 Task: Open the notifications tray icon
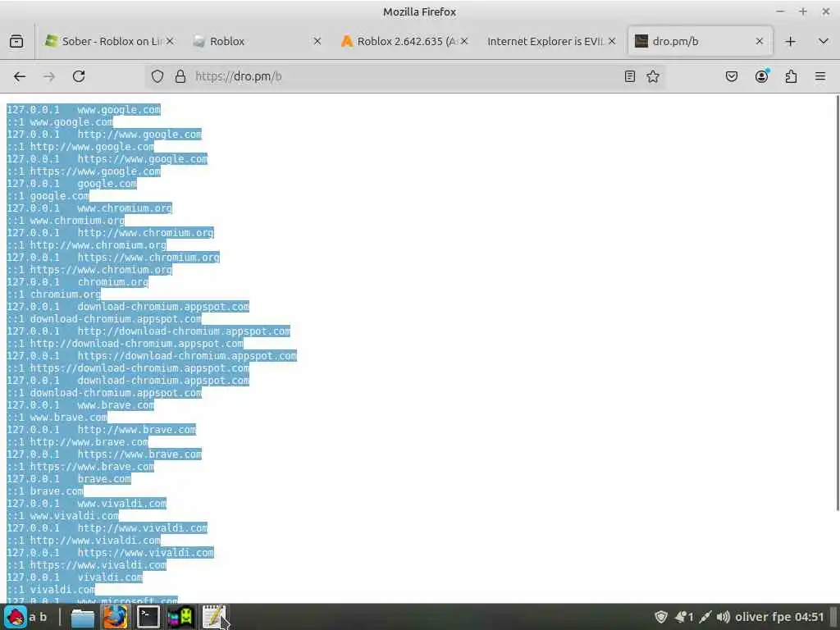click(683, 617)
